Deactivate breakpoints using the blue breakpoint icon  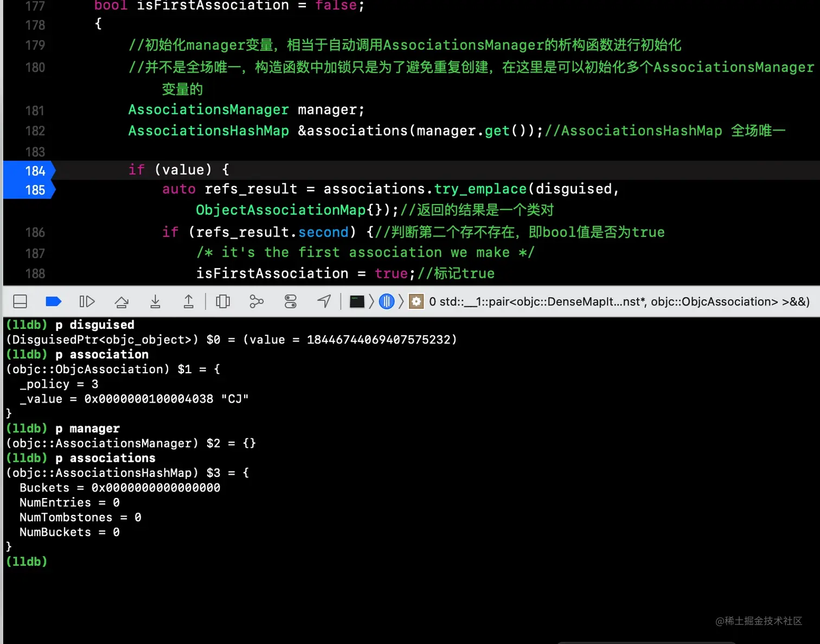[53, 302]
